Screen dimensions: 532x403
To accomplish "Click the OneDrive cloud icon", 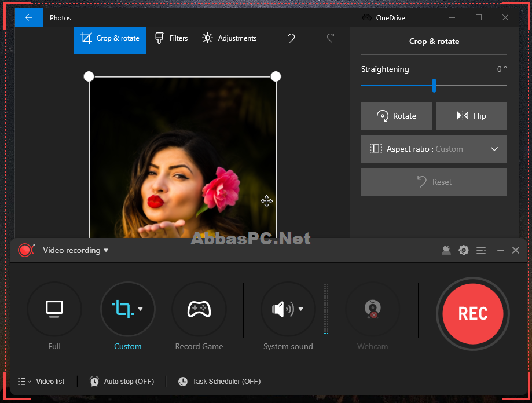I will (367, 17).
